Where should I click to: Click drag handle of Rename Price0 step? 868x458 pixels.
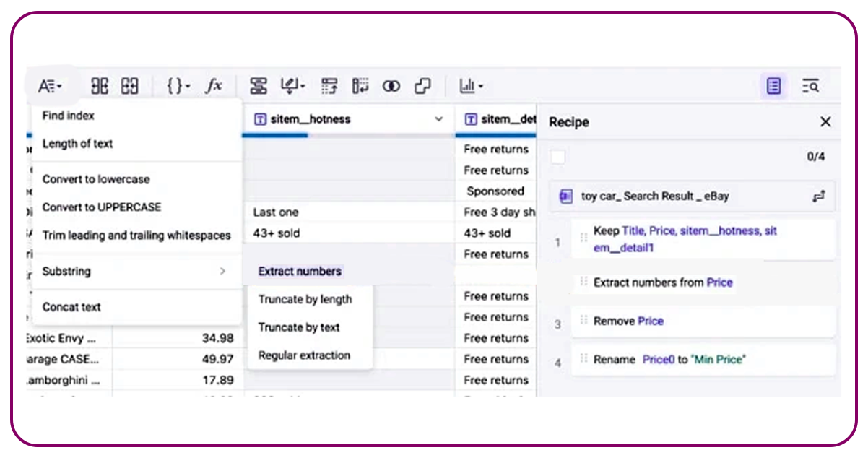pos(583,359)
